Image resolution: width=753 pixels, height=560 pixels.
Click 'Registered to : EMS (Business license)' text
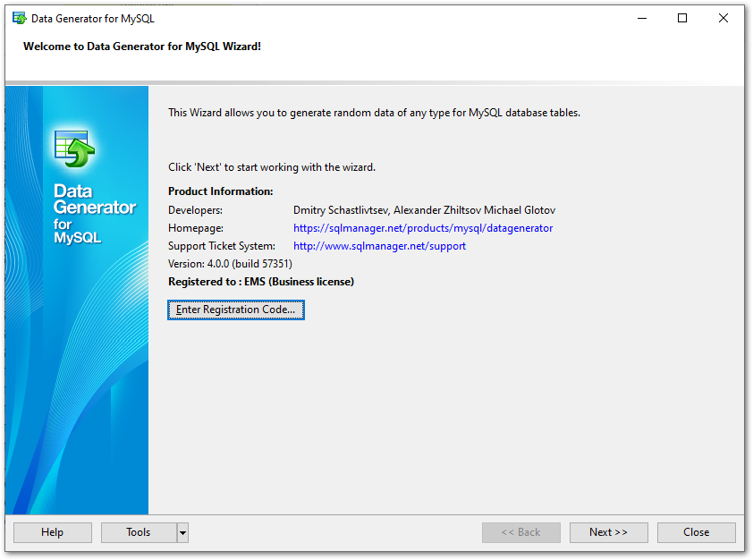pyautogui.click(x=261, y=282)
